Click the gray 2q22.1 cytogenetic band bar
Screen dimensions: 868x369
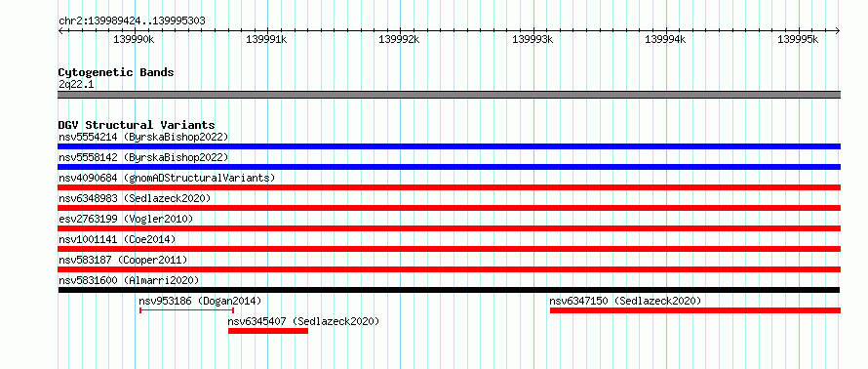click(449, 95)
